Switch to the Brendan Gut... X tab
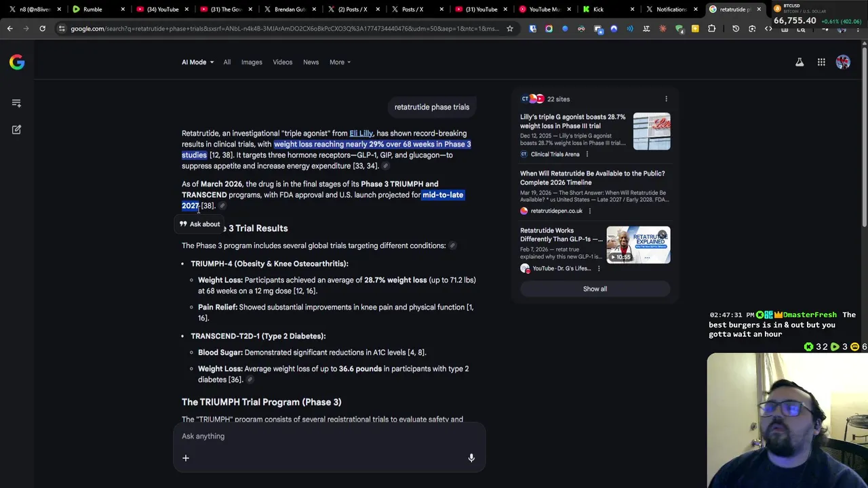Image resolution: width=868 pixels, height=488 pixels. pos(290,9)
